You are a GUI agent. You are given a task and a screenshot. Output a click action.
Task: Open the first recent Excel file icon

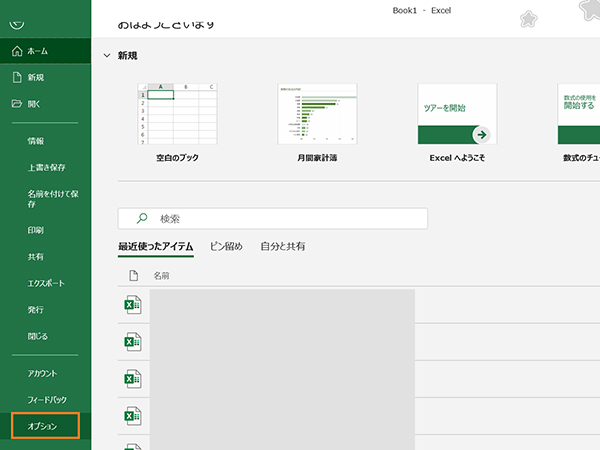[132, 305]
